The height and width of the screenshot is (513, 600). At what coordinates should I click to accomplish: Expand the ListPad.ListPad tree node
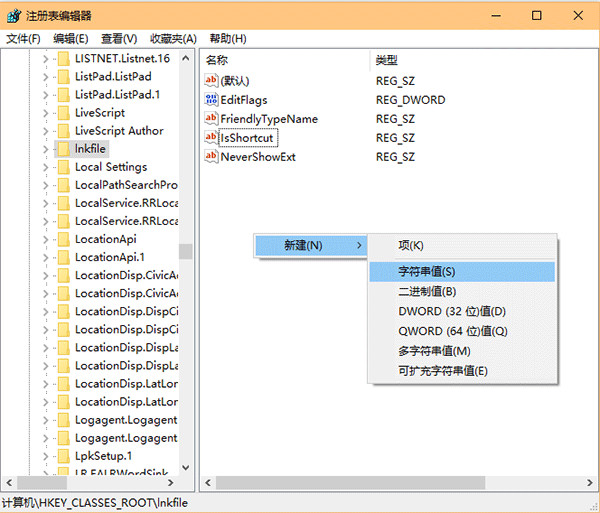(45, 77)
